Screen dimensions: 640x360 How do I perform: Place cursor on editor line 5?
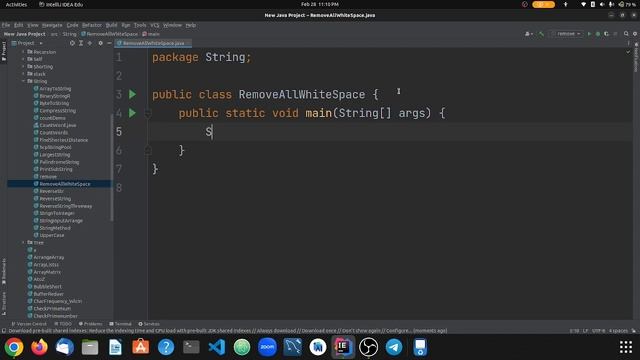click(x=390, y=131)
